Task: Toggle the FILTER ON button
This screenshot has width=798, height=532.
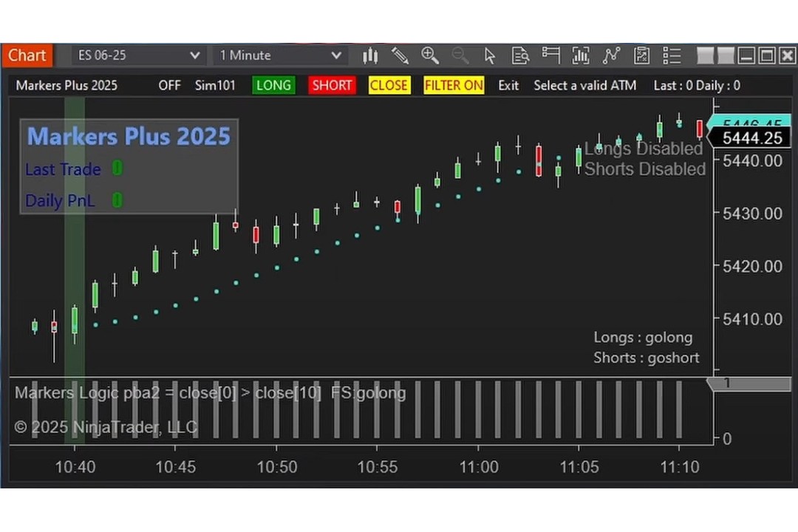Action: [454, 85]
